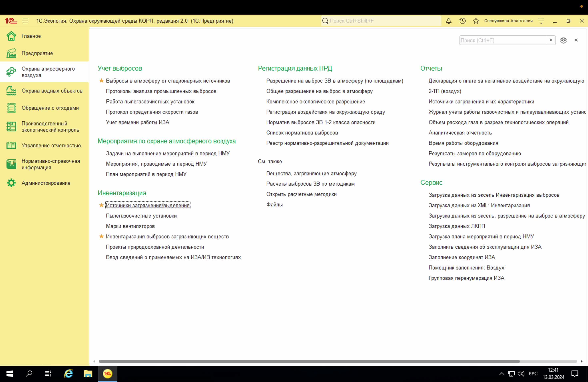Click the horizontal scrollbar thumb
Image resolution: width=588 pixels, height=382 pixels.
(x=309, y=361)
